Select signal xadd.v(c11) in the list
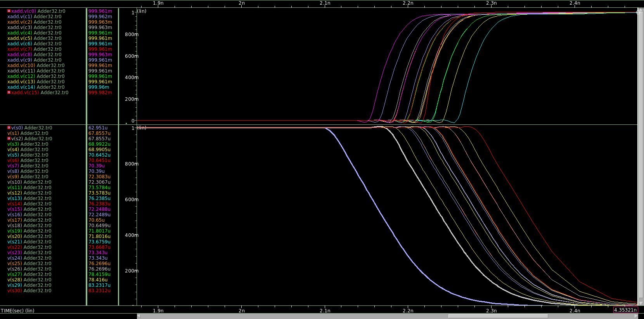644x319 pixels. pos(36,71)
